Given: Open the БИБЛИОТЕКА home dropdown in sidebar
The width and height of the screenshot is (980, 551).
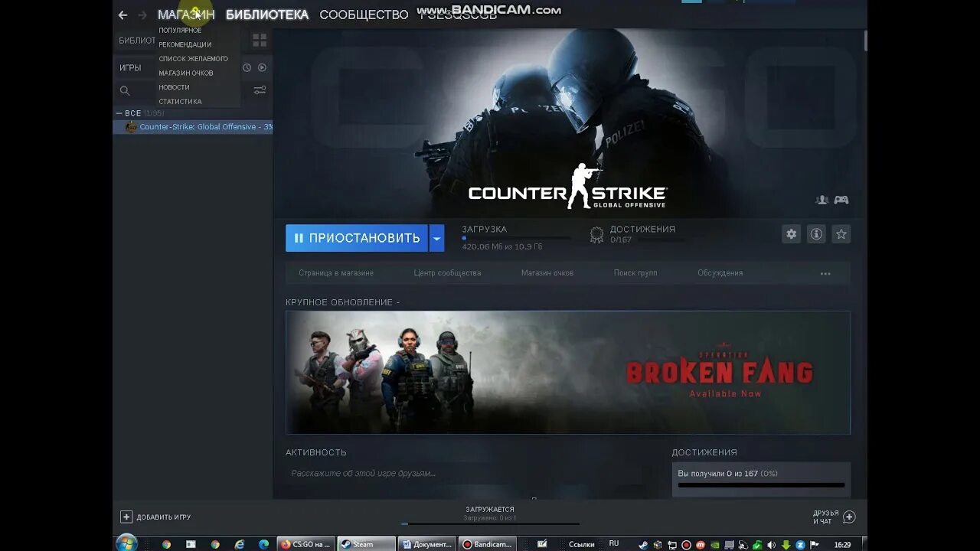Looking at the screenshot, I should tap(136, 41).
